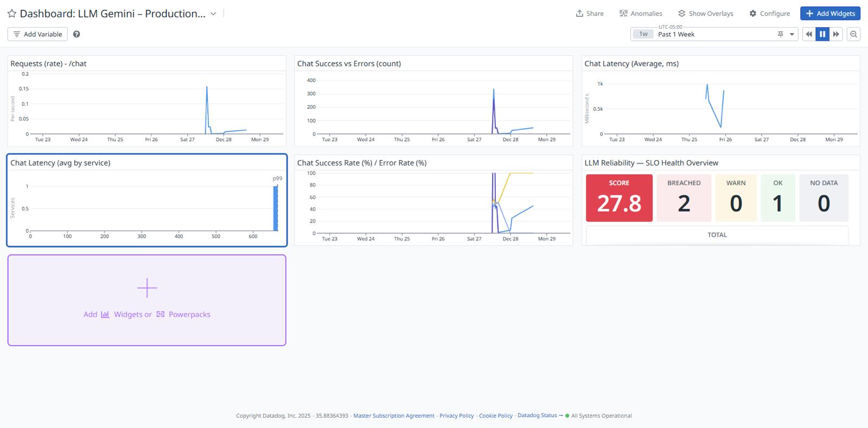This screenshot has width=868, height=428.
Task: Pin the time range with the pin icon
Action: pos(780,34)
